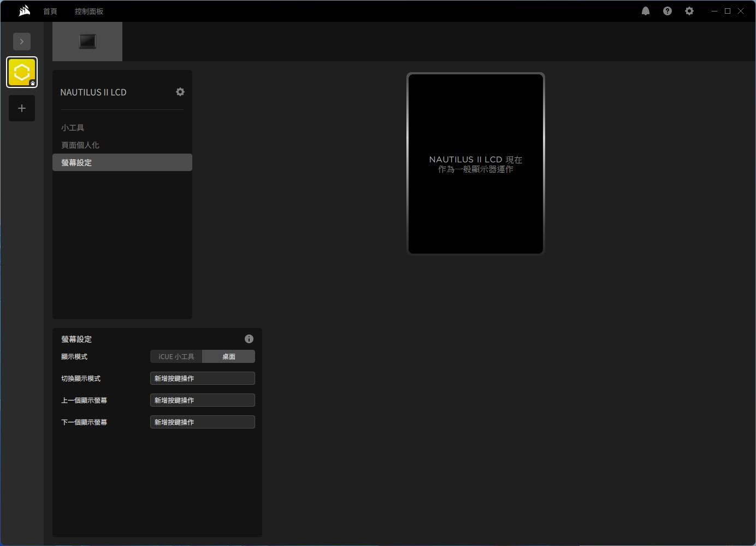Select the 螢幕設定 screen settings section

click(x=122, y=162)
